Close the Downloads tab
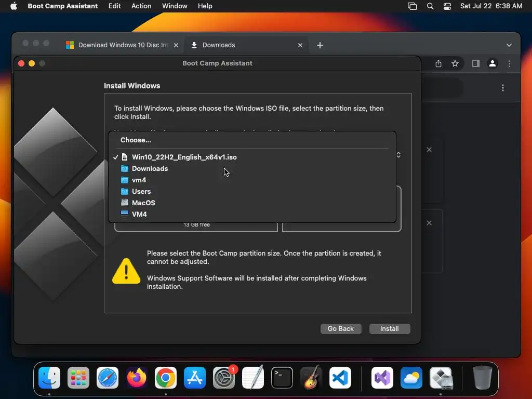532x399 pixels. [300, 45]
